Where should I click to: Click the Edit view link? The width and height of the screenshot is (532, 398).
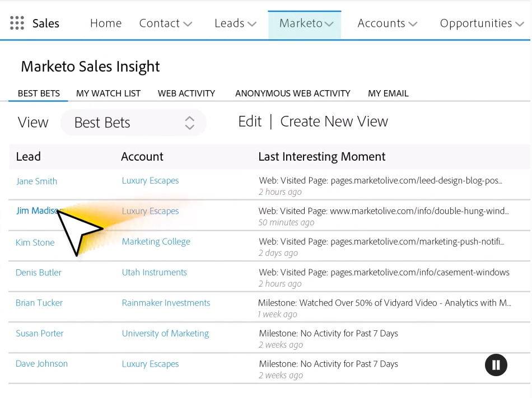click(250, 121)
